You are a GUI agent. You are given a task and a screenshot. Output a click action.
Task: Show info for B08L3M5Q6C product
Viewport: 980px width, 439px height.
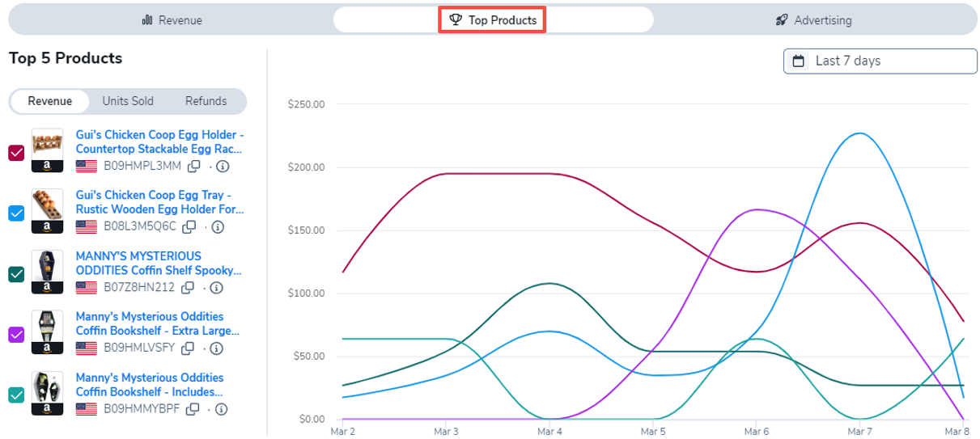pos(218,226)
